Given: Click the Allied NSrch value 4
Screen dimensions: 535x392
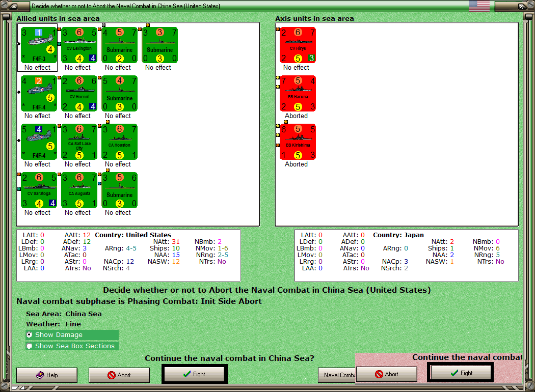Looking at the screenshot, I should 128,268.
